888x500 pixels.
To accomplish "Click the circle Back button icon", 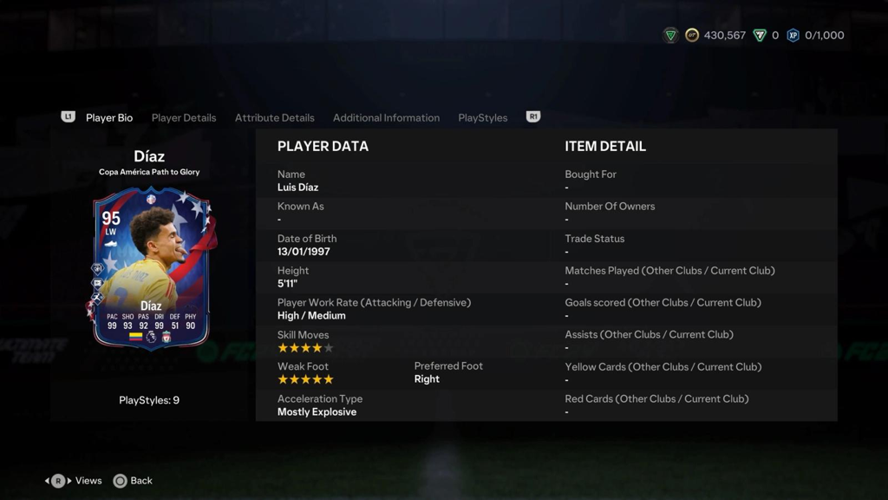I will (120, 481).
